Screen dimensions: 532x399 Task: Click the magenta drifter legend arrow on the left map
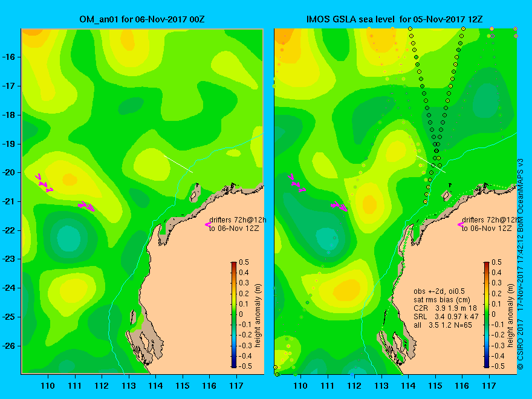[207, 224]
